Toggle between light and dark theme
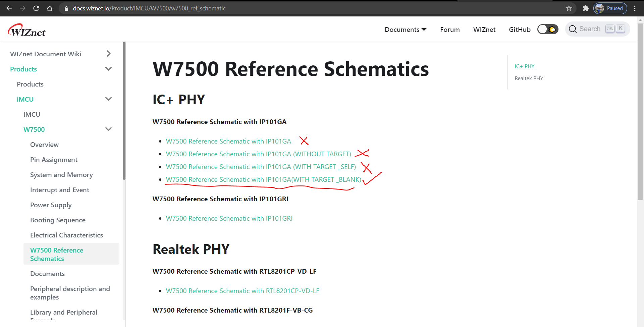 [547, 29]
